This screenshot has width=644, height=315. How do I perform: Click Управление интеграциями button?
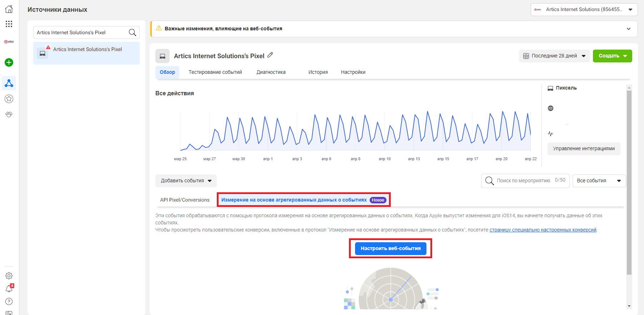point(584,149)
